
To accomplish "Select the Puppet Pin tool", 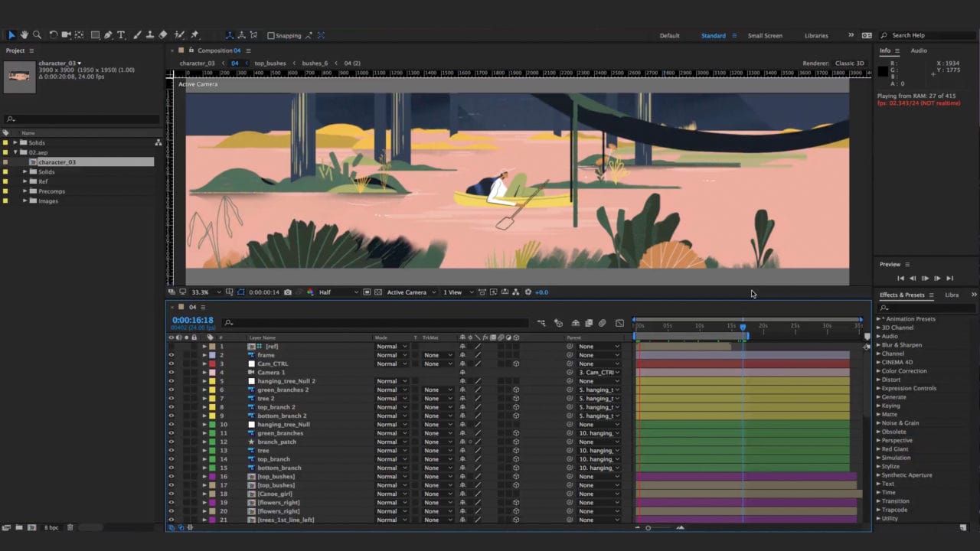I will pos(194,35).
